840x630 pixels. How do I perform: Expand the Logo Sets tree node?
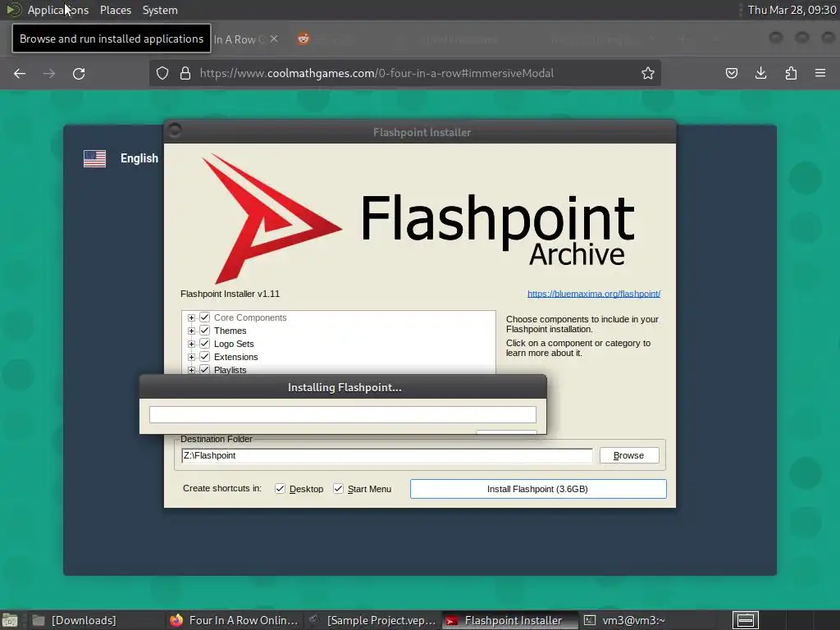click(191, 344)
